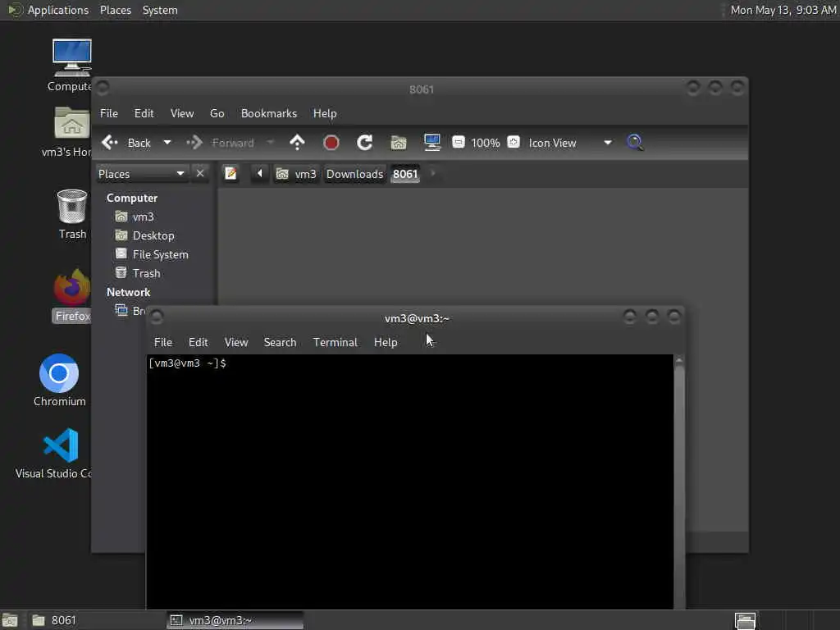840x630 pixels.
Task: Open Desktop in Places sidebar
Action: [153, 235]
